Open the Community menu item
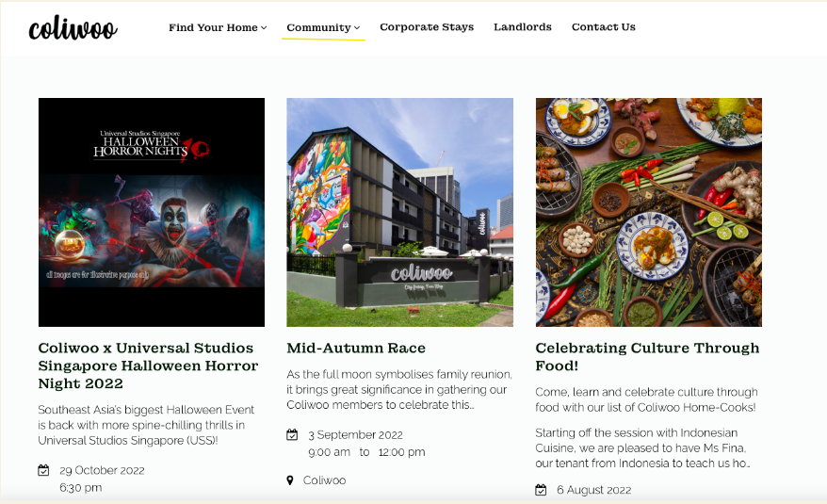Viewport: 827px width, 504px height. pyautogui.click(x=323, y=27)
